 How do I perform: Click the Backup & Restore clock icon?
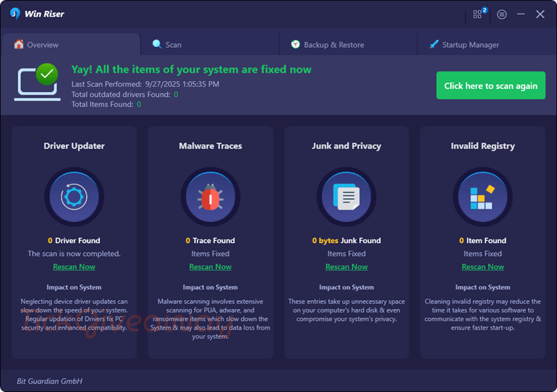click(295, 44)
